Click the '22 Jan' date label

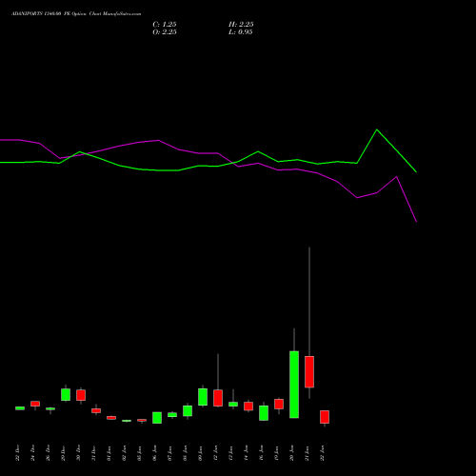coord(323,453)
